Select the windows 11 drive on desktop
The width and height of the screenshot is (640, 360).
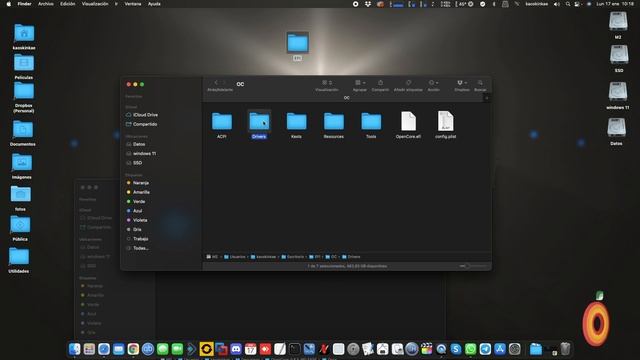[x=618, y=92]
